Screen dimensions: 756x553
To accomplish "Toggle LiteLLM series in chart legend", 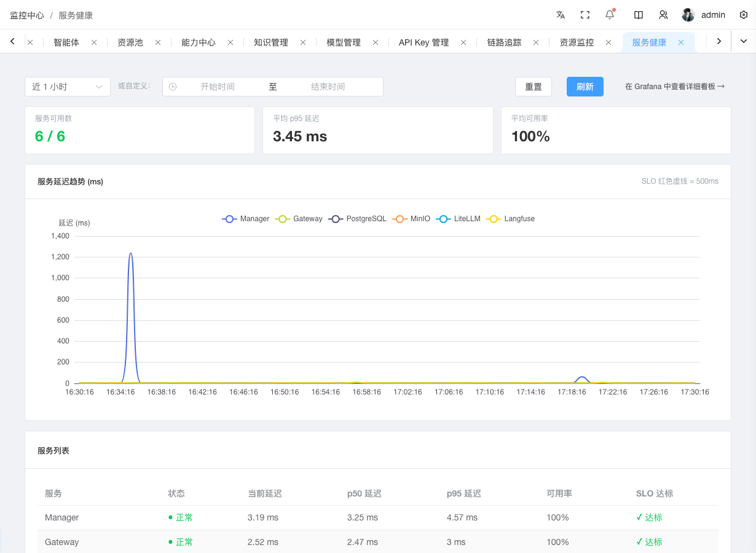I will pos(458,219).
